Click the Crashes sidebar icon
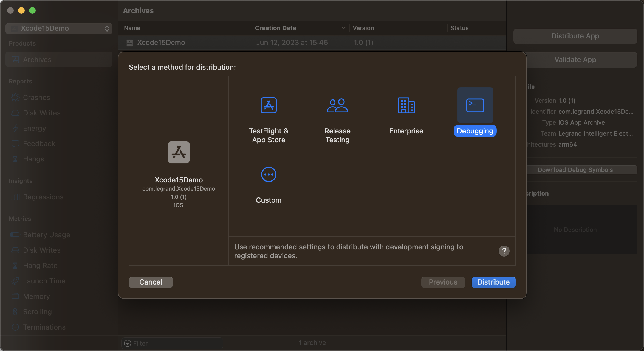644x351 pixels. (15, 98)
